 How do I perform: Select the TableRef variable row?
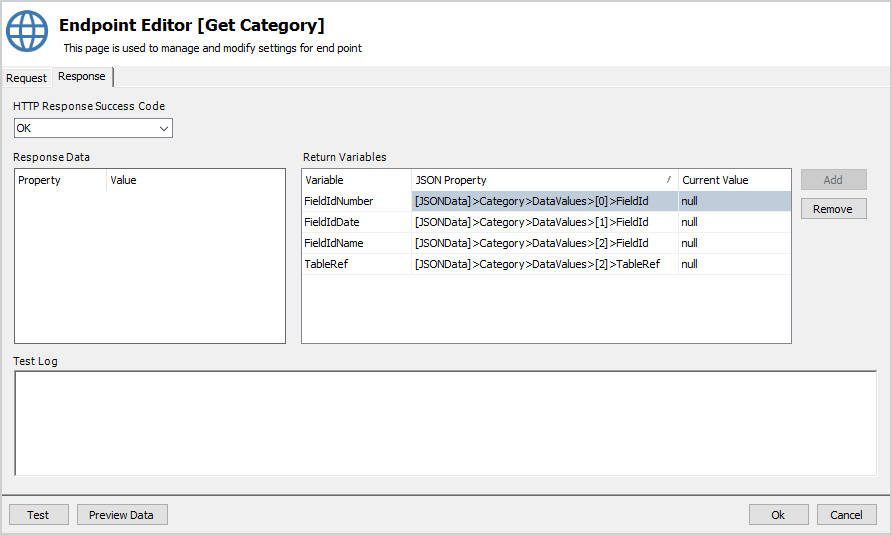(x=546, y=264)
